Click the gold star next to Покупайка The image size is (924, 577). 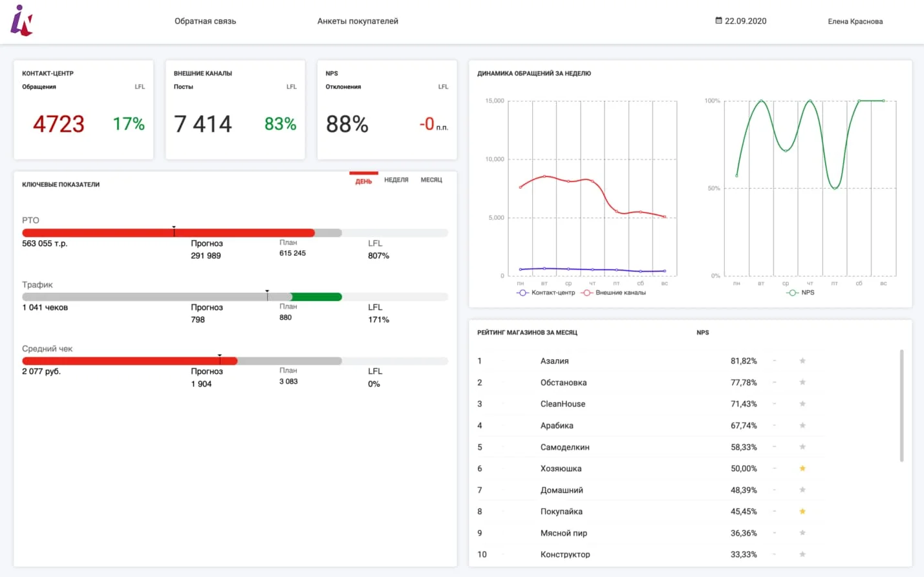802,511
